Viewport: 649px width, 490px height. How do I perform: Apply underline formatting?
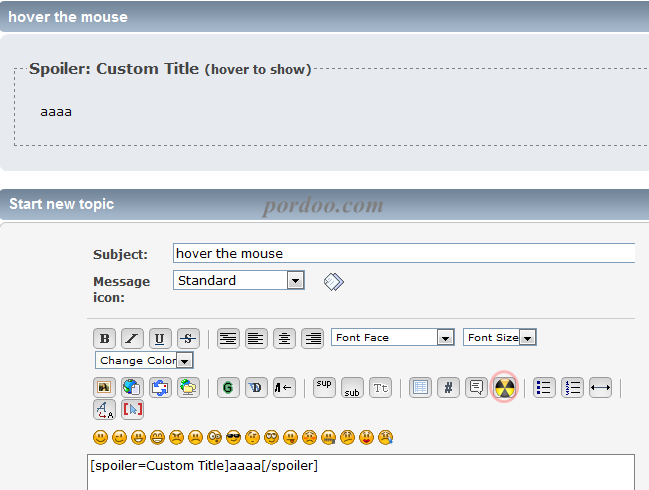coord(160,339)
